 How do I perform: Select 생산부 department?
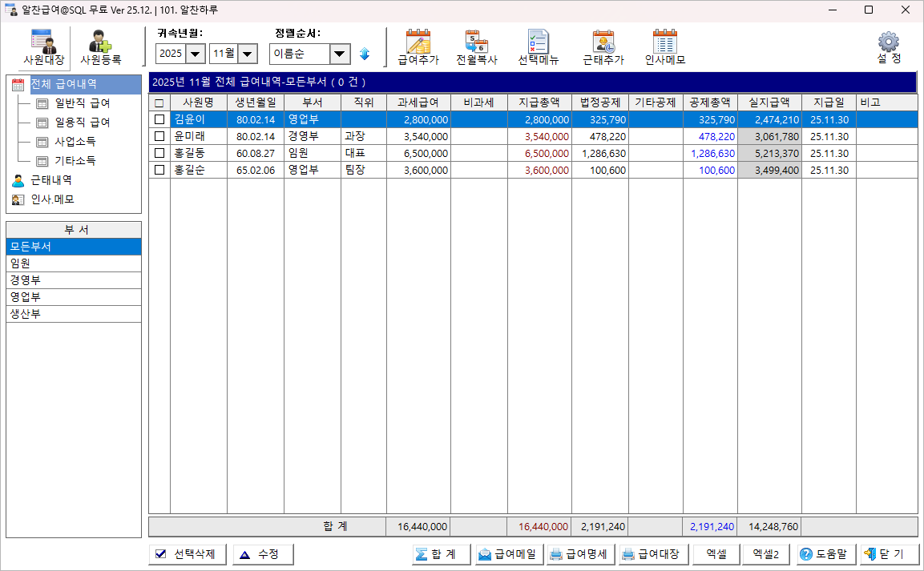74,314
